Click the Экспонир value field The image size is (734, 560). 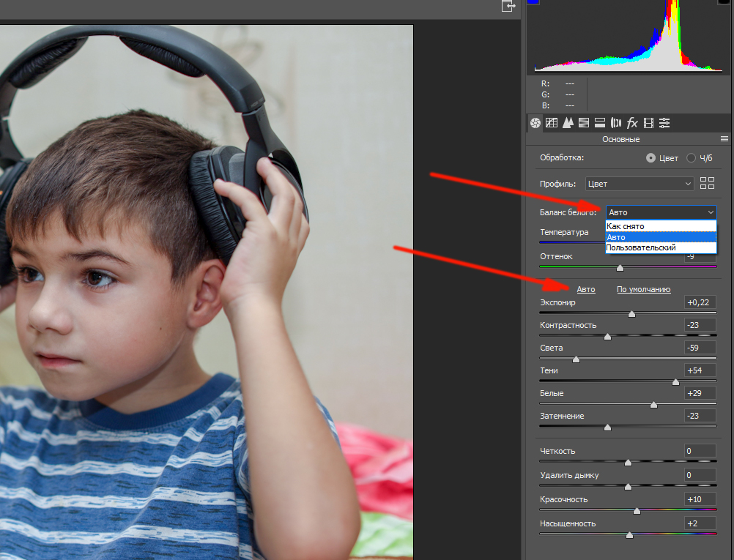pos(700,302)
